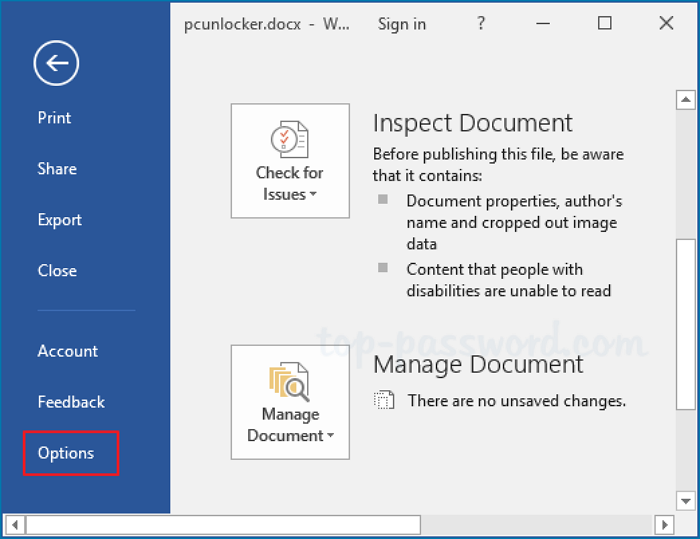Click the Manage Document heading text
This screenshot has height=539, width=700.
[478, 364]
